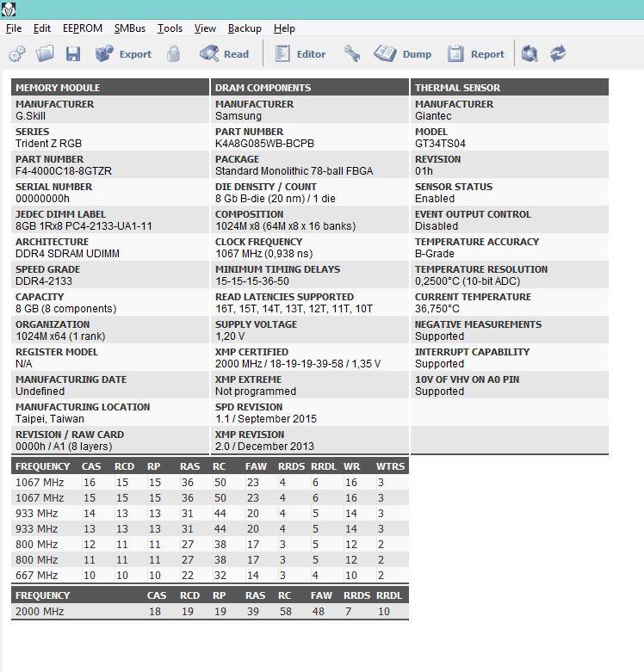Select composition 1024M x8 value

point(286,225)
